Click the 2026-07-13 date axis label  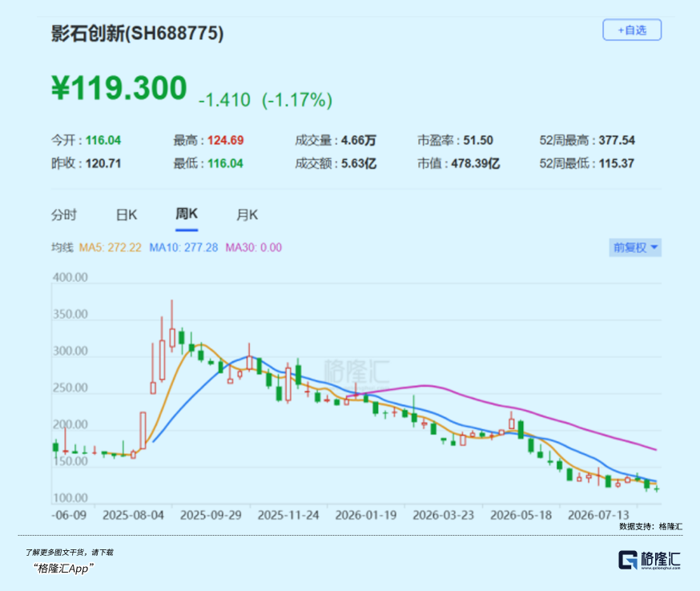pyautogui.click(x=598, y=515)
